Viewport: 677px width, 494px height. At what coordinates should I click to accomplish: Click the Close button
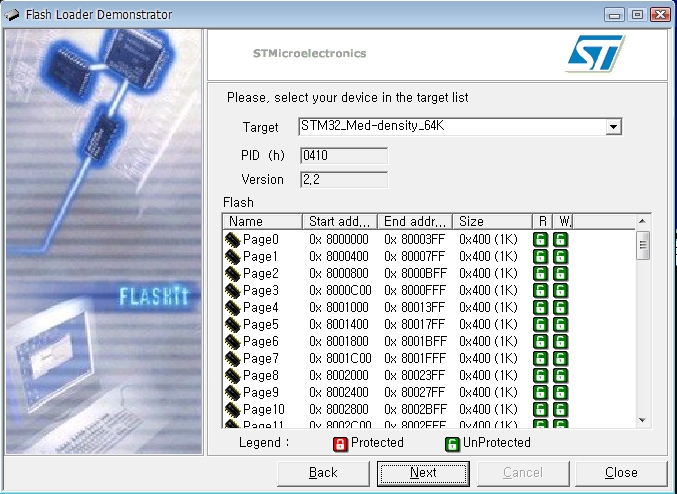point(621,473)
